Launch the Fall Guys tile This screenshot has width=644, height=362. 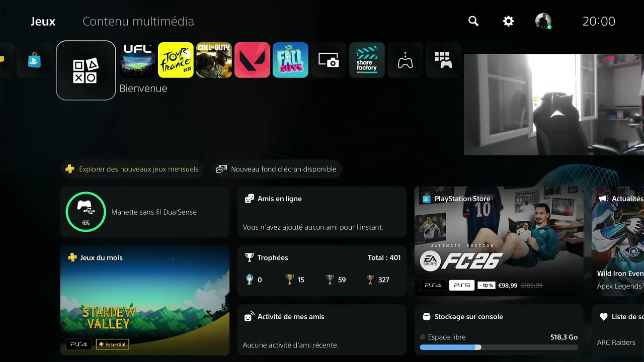coord(290,60)
